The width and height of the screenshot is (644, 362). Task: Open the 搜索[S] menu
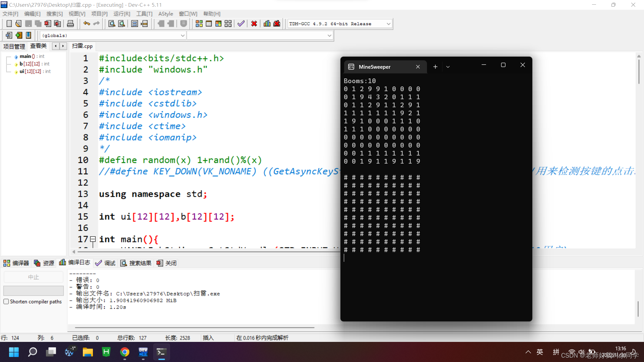click(54, 14)
